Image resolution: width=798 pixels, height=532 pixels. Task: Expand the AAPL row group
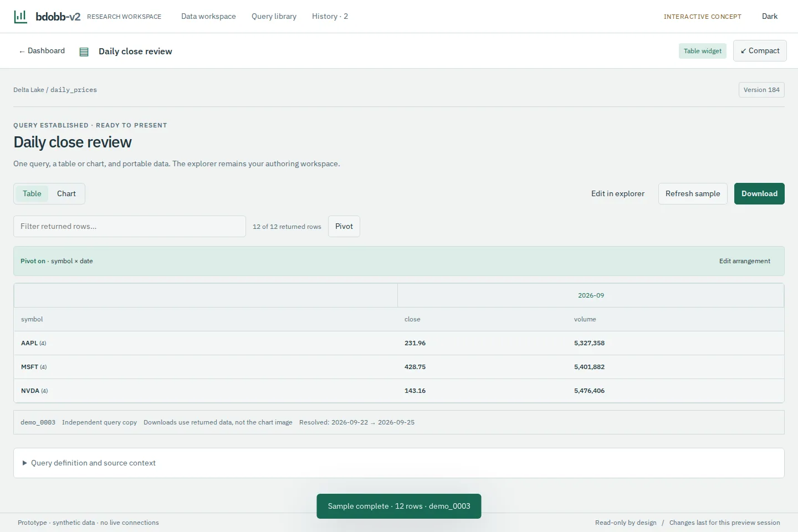point(34,343)
